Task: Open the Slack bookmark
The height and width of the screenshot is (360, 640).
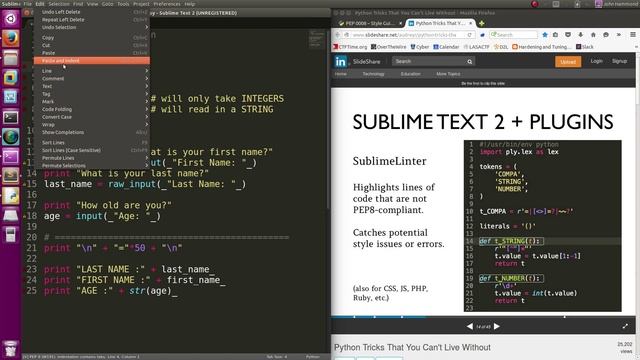Action: click(x=584, y=47)
